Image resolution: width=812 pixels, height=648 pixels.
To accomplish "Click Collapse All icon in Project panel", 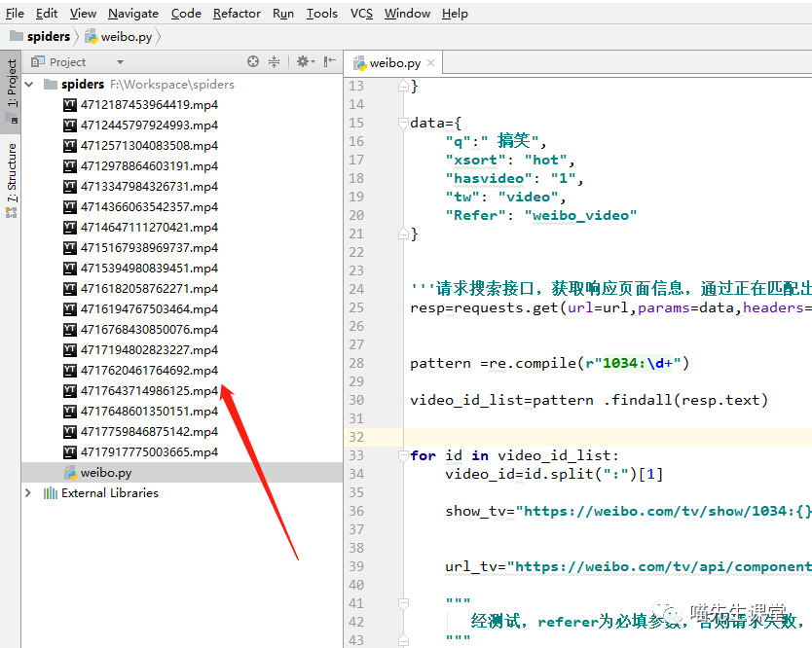I will point(274,61).
